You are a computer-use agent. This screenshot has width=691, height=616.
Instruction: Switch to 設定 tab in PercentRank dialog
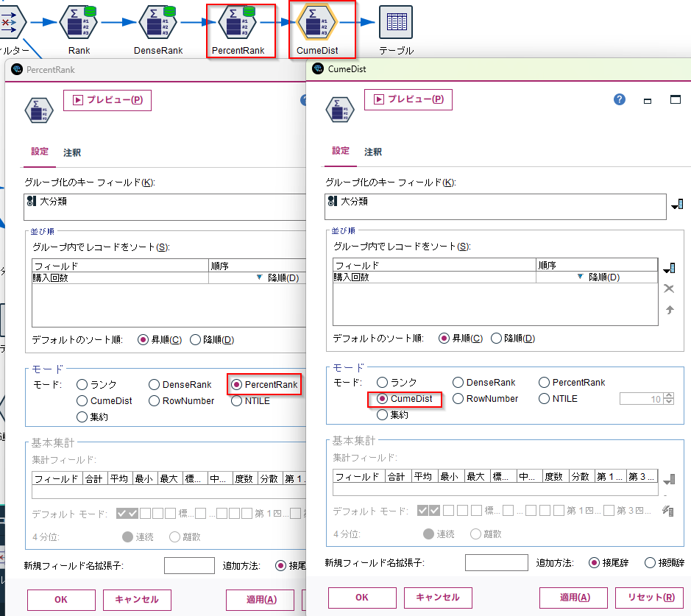click(x=39, y=152)
